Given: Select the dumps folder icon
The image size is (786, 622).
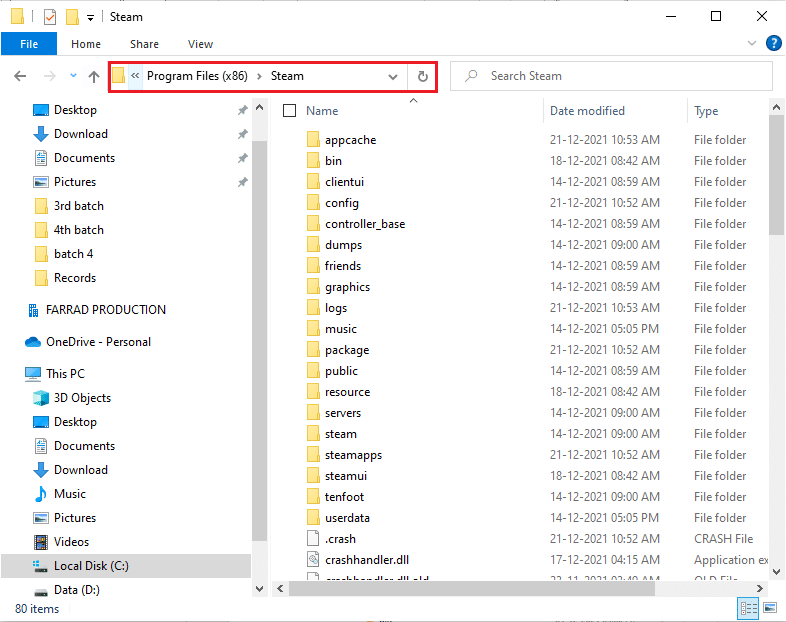Looking at the screenshot, I should tap(313, 245).
